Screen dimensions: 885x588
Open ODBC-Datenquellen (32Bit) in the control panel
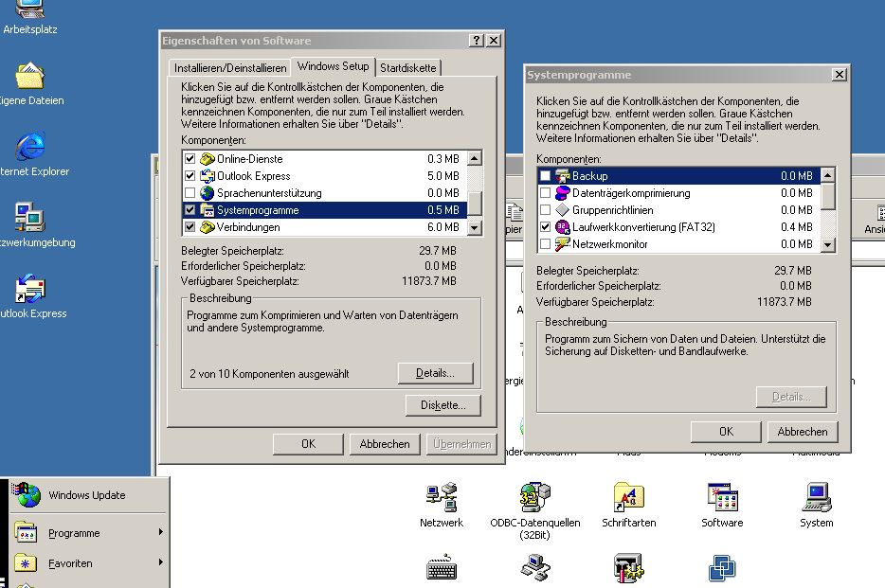pyautogui.click(x=533, y=497)
